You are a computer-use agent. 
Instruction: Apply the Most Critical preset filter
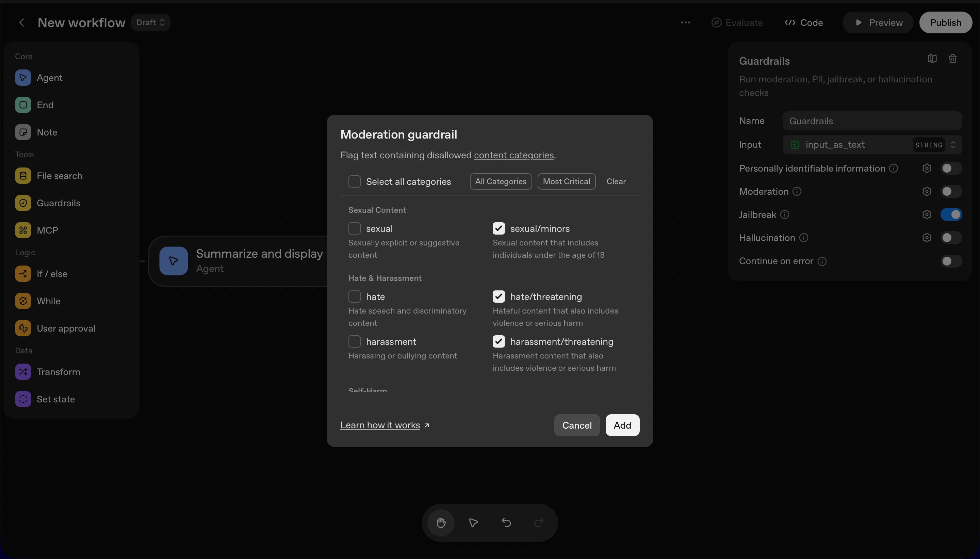pyautogui.click(x=566, y=181)
